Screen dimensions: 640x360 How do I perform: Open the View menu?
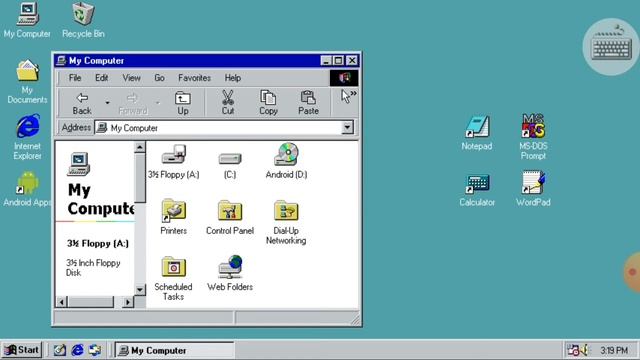coord(131,78)
